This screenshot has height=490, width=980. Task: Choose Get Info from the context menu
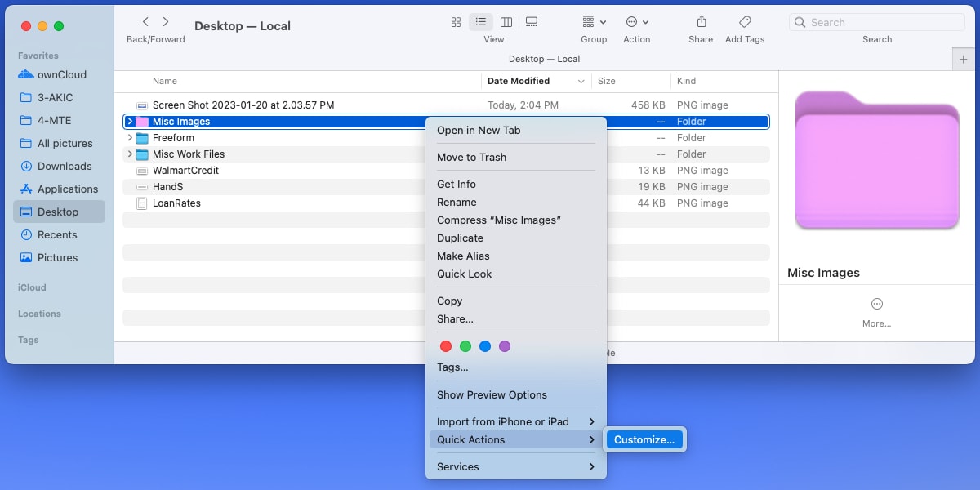pos(457,184)
